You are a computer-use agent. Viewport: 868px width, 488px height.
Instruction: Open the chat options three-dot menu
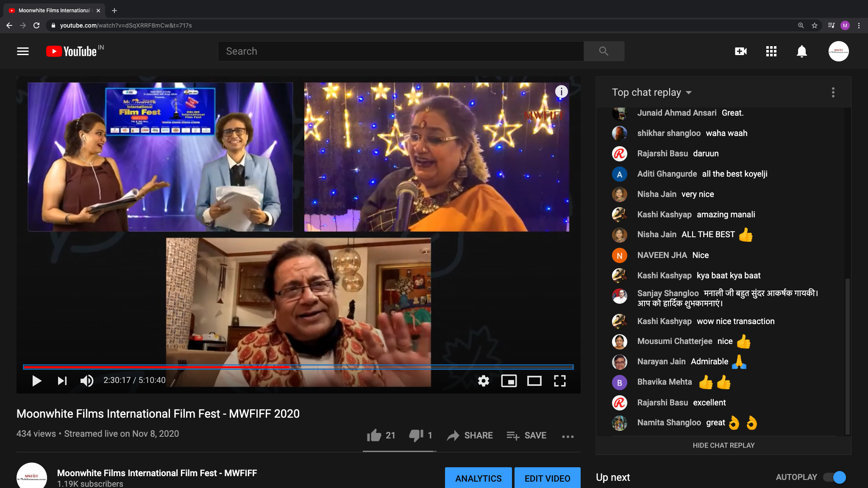(833, 92)
